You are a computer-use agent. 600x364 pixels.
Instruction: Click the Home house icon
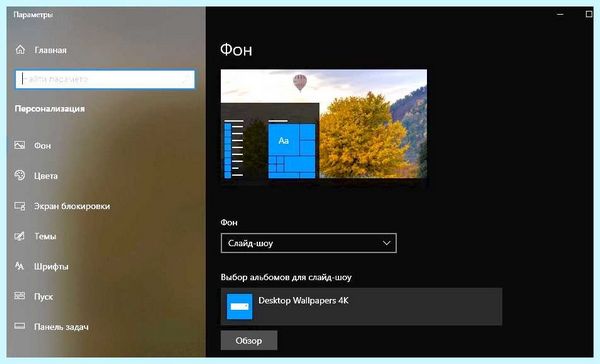point(20,49)
